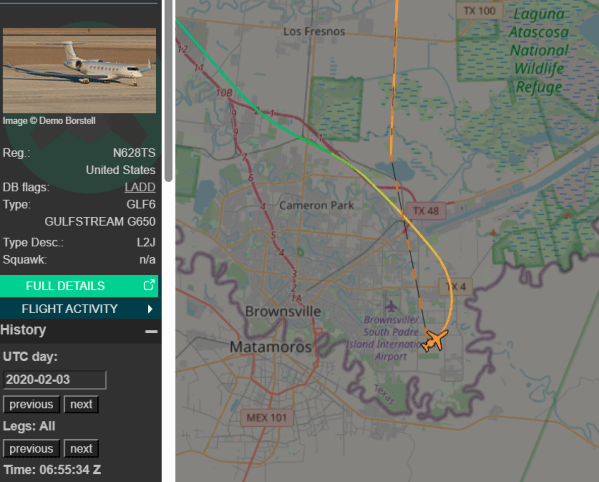Go to next UTC day
This screenshot has width=599, height=482.
[81, 404]
